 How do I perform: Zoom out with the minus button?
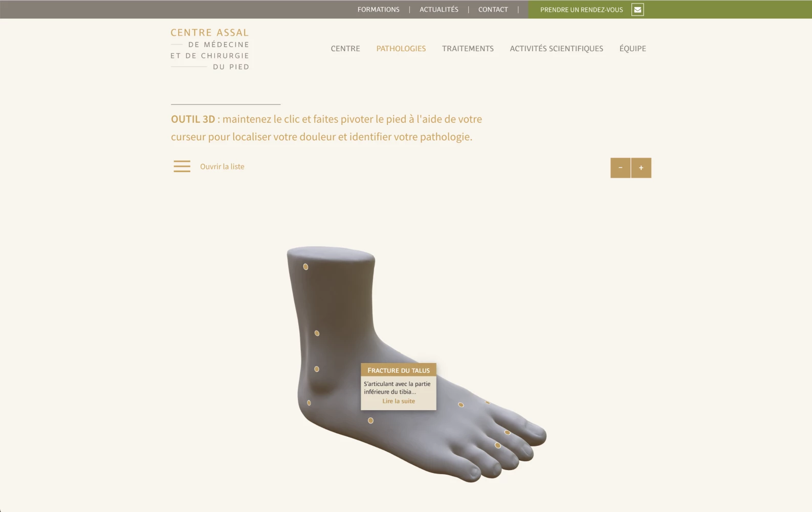(620, 168)
